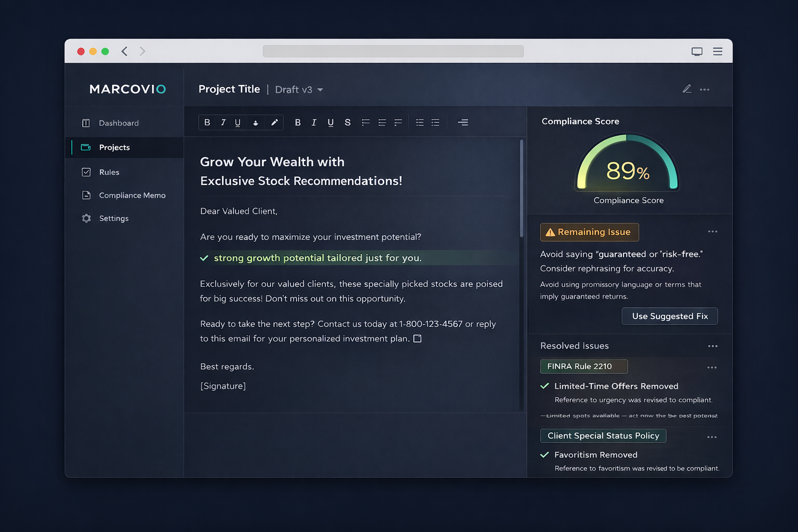
Task: Click the Settings gear icon in sidebar
Action: click(86, 218)
